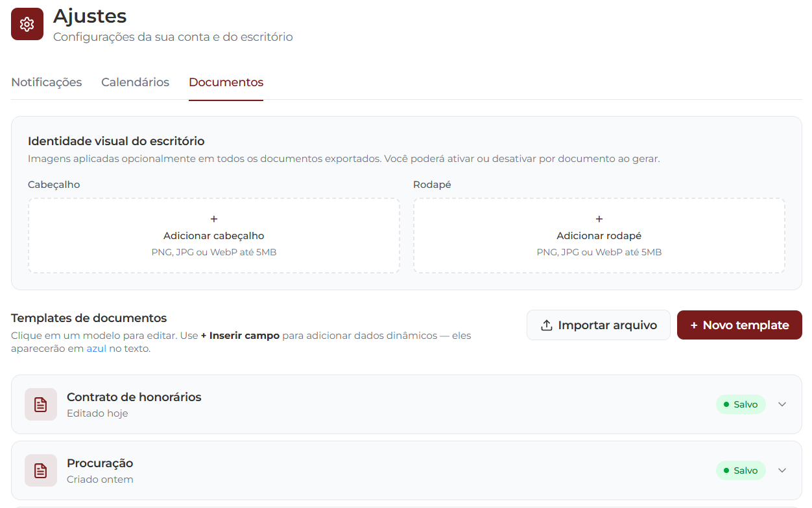Click 'Configurações da sua conta e do escritório' subtitle
812x508 pixels.
(173, 37)
